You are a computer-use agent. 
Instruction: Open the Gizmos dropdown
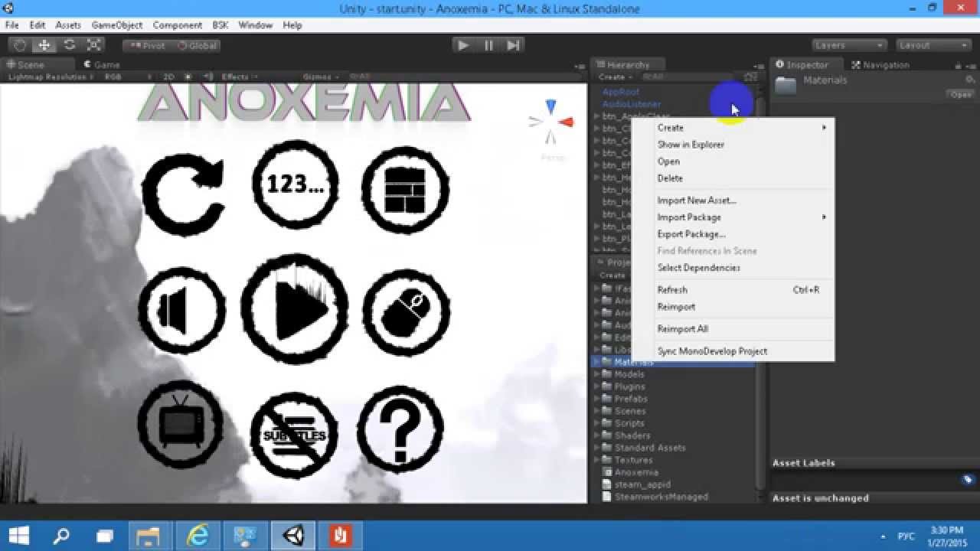click(x=321, y=77)
